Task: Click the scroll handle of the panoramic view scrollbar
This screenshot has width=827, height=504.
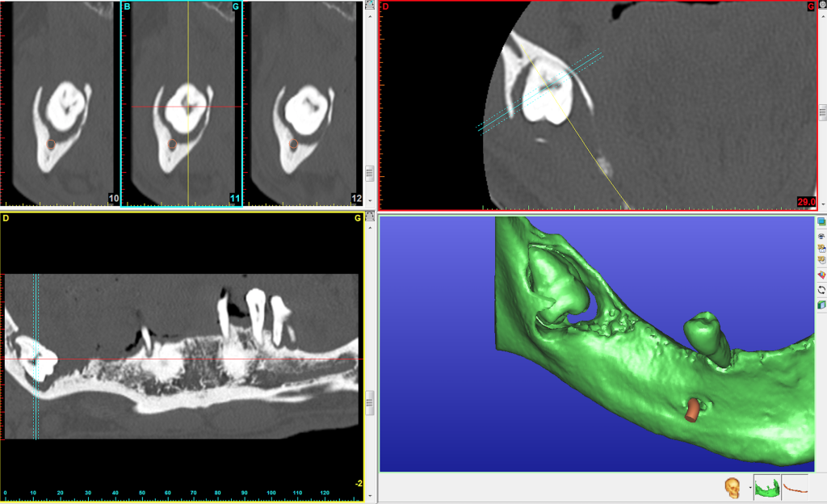Action: coord(369,401)
